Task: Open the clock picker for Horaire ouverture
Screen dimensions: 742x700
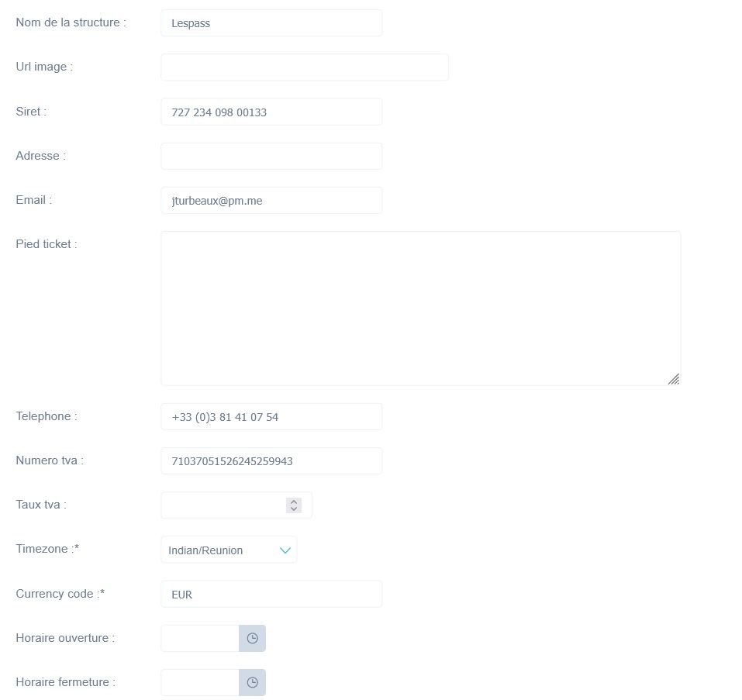Action: [x=252, y=638]
